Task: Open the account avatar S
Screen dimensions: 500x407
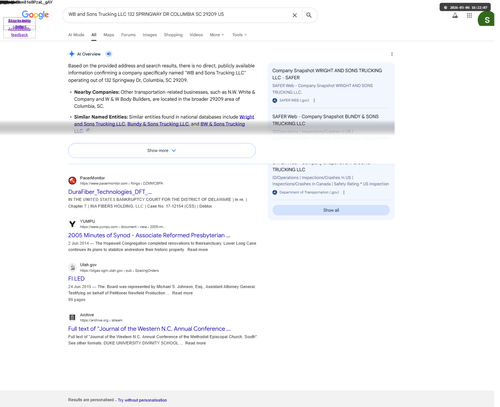Action: tap(486, 19)
